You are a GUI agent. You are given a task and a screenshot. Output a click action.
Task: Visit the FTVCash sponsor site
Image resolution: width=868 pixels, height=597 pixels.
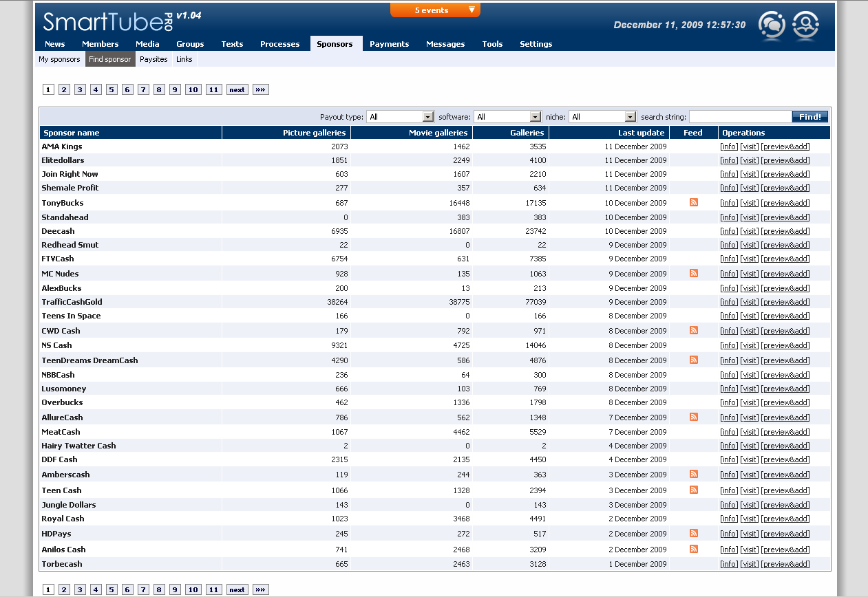pyautogui.click(x=750, y=259)
